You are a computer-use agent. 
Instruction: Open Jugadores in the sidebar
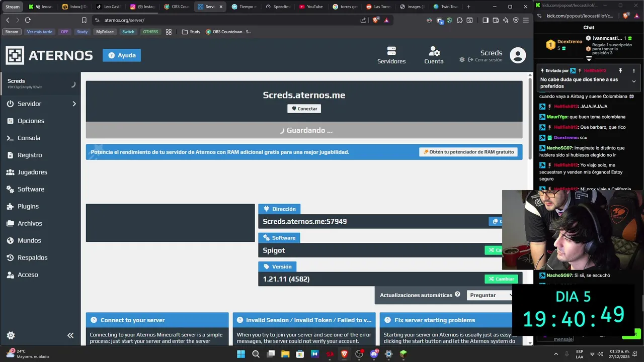click(x=32, y=172)
